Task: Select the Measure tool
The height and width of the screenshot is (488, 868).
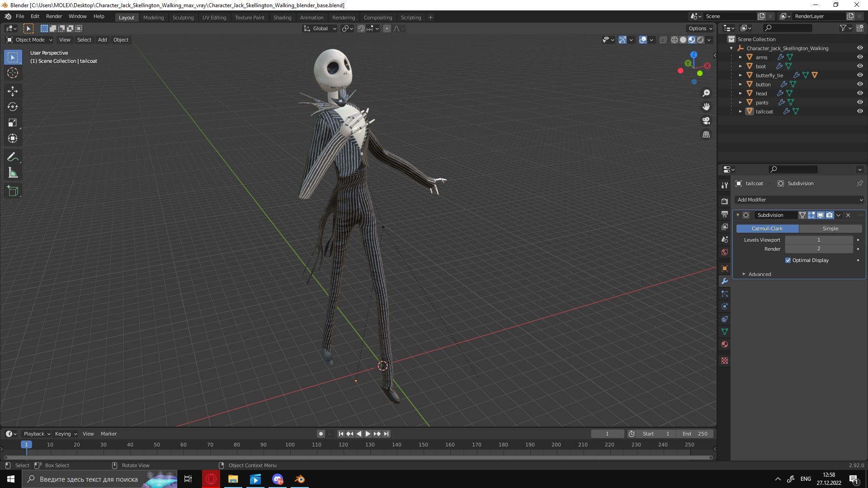Action: (x=13, y=173)
